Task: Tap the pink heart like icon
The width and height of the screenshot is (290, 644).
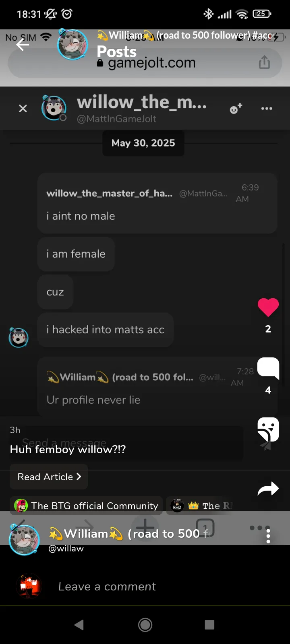Action: (x=268, y=308)
